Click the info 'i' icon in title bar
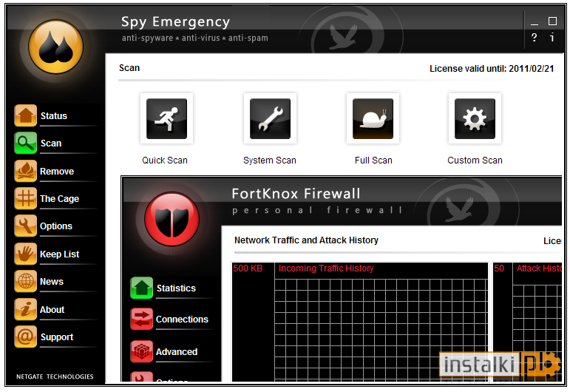The height and width of the screenshot is (392, 570). [x=552, y=37]
